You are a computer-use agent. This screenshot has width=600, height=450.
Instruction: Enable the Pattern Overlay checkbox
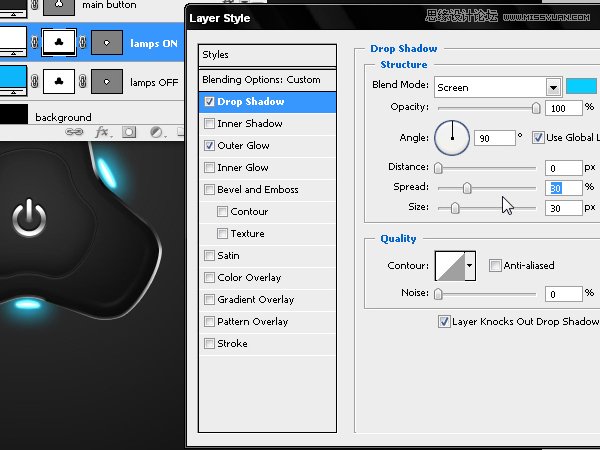[209, 321]
